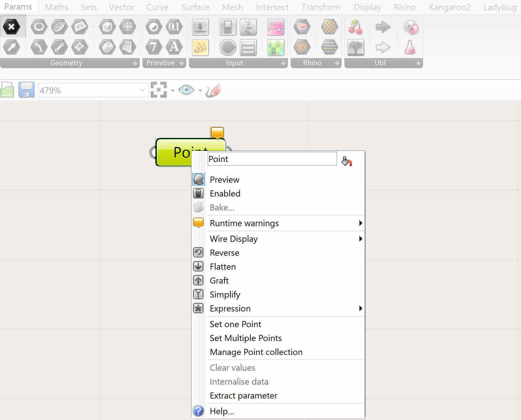This screenshot has height=420, width=521.
Task: Choose Set one Point menu entry
Action: click(x=235, y=324)
